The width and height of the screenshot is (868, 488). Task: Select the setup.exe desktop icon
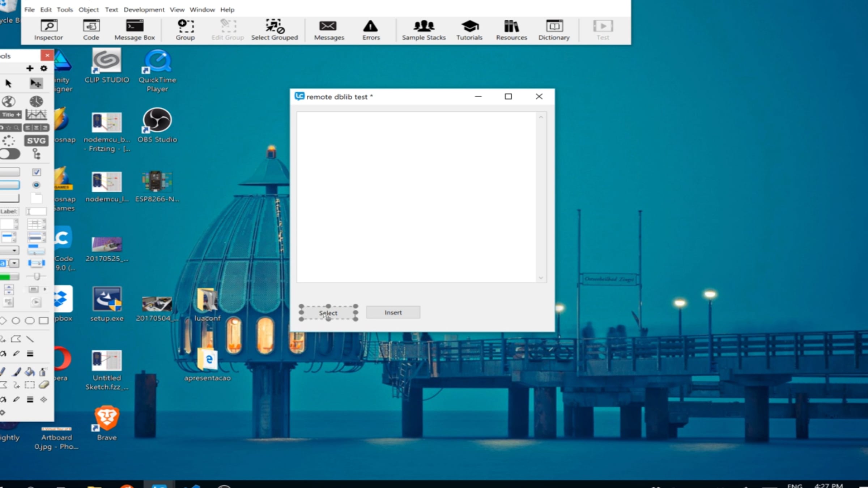coord(107,304)
